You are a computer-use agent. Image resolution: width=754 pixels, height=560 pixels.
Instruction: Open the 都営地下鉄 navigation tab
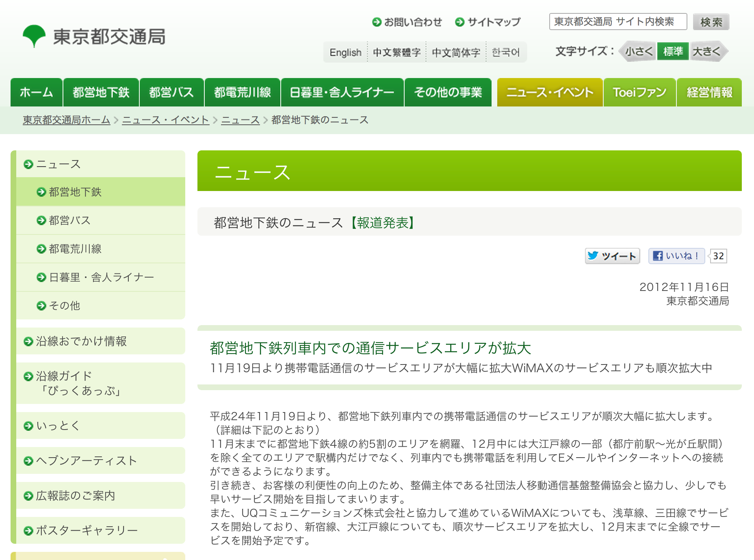click(x=101, y=92)
